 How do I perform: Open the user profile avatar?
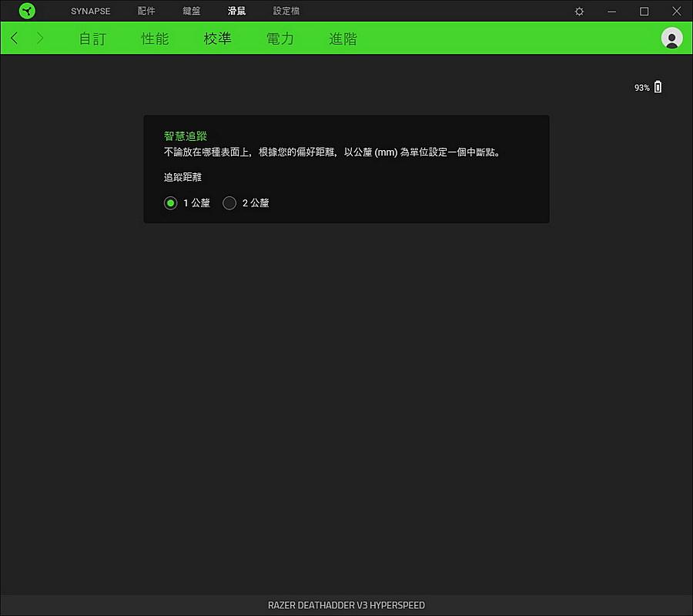[x=671, y=38]
